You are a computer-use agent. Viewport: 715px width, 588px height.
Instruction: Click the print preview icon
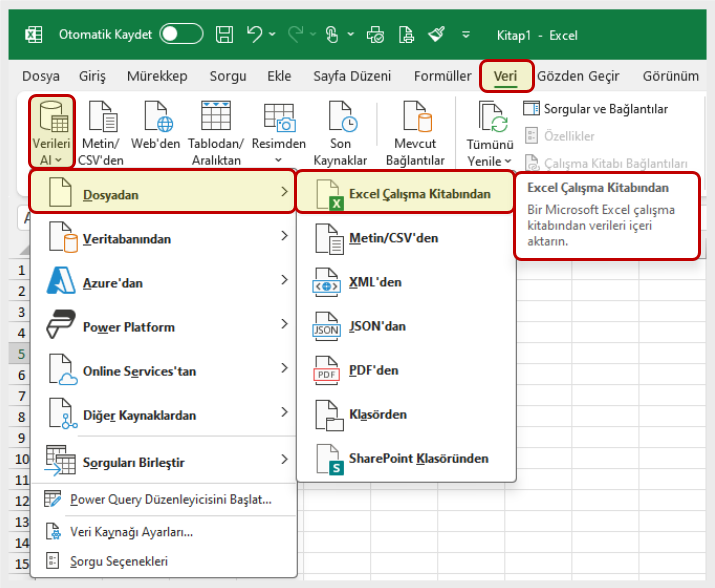(375, 34)
